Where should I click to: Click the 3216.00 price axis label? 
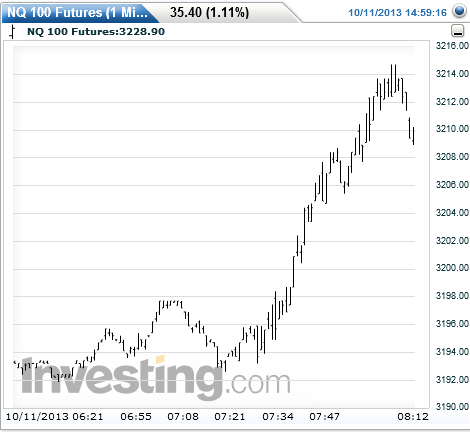(452, 46)
